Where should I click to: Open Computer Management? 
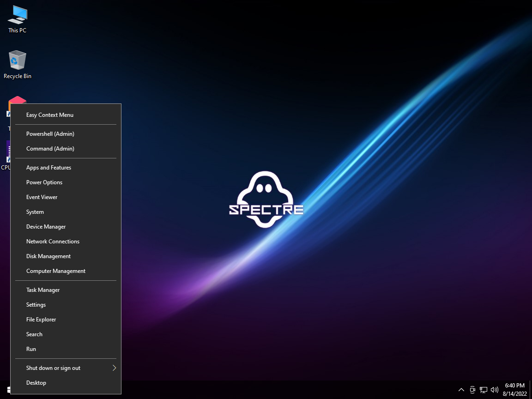click(x=66, y=271)
